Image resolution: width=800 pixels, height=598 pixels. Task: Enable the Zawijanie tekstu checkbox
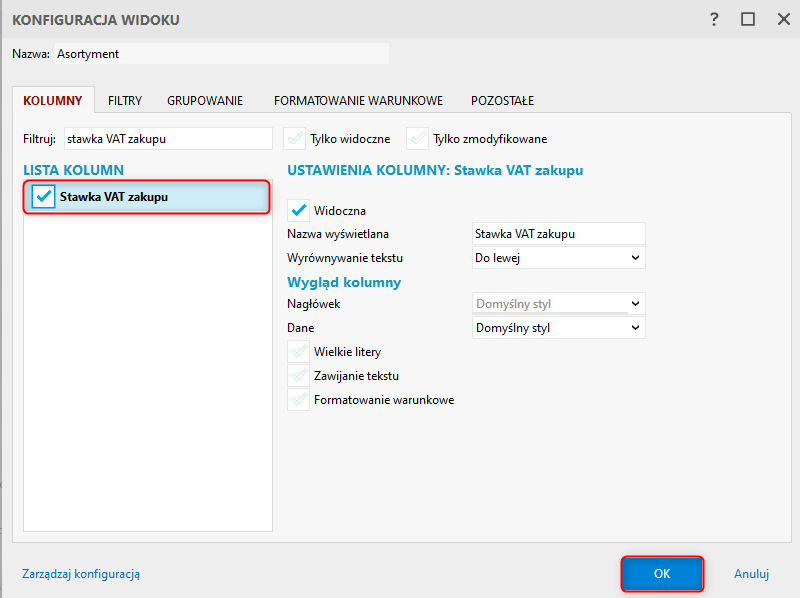point(298,376)
